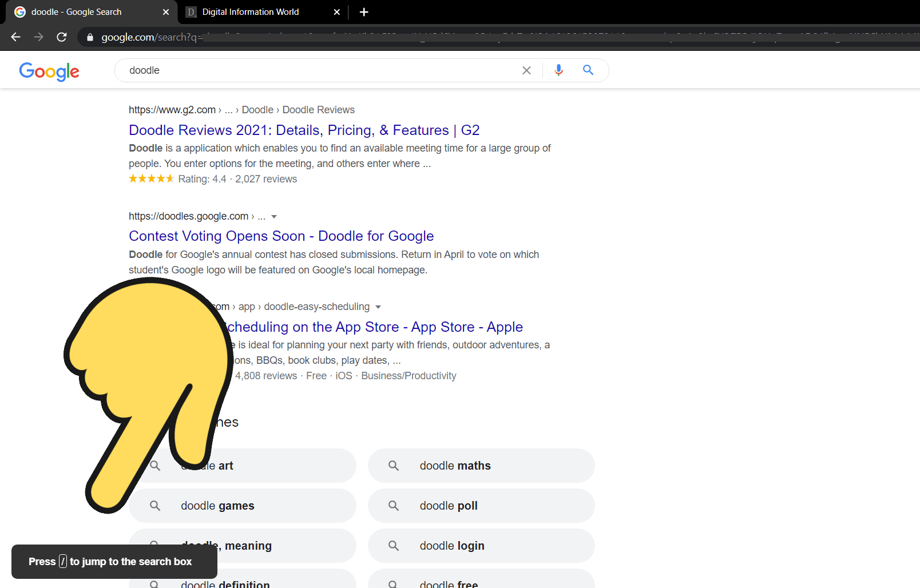Search related term doodle maths
The image size is (920, 588).
[481, 466]
